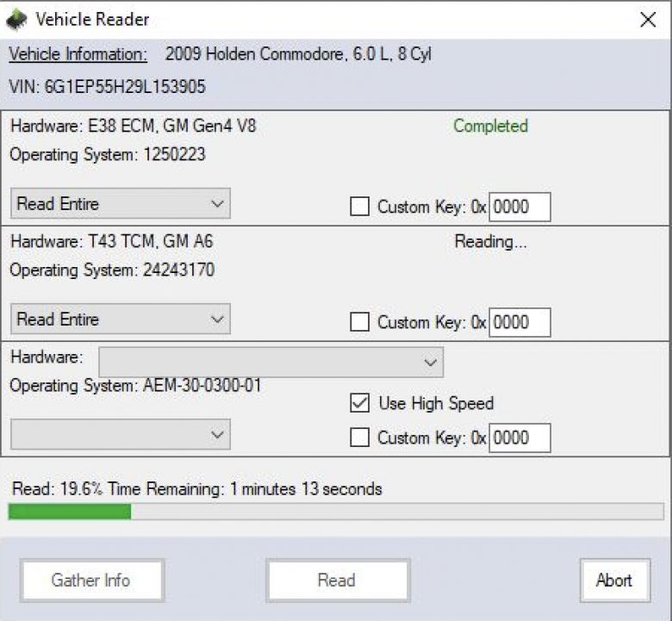Uncheck the Use High Speed checkbox
The width and height of the screenshot is (672, 621).
(359, 403)
